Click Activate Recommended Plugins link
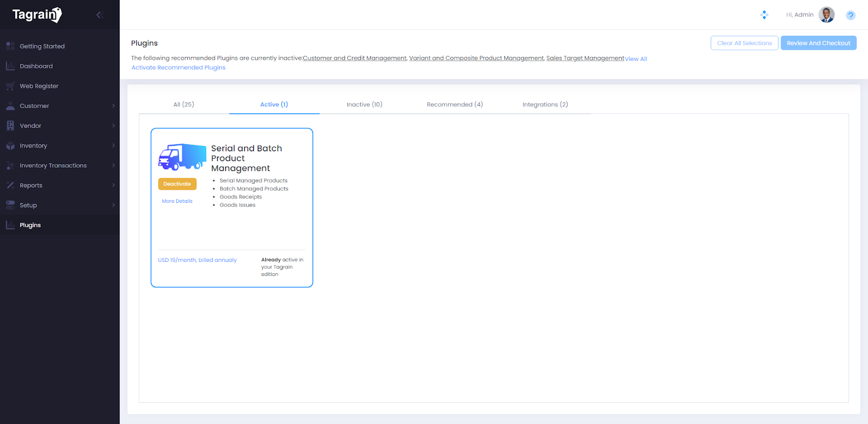 coord(178,68)
